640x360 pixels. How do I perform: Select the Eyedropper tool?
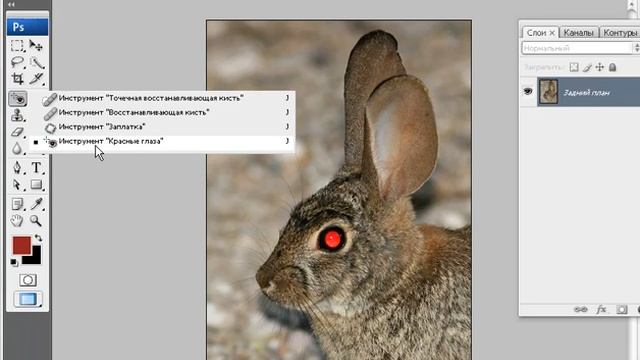(36, 204)
